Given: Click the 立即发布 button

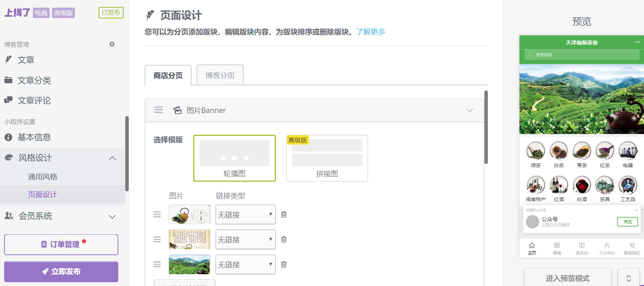Looking at the screenshot, I should [x=61, y=271].
